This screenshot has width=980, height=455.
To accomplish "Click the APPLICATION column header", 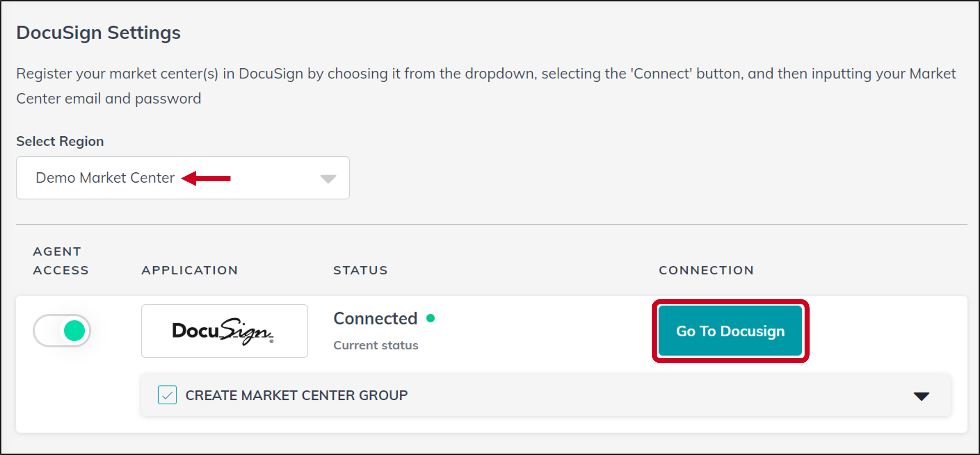I will (x=189, y=270).
